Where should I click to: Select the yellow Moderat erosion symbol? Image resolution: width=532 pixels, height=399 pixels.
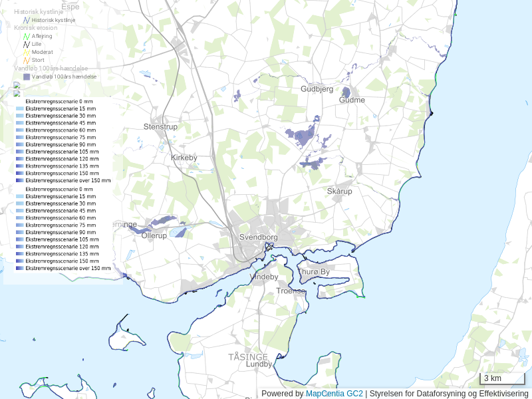point(27,52)
